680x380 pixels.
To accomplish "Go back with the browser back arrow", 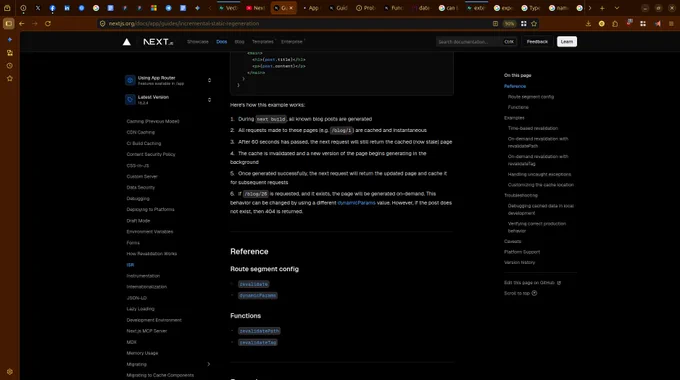I will (x=22, y=23).
